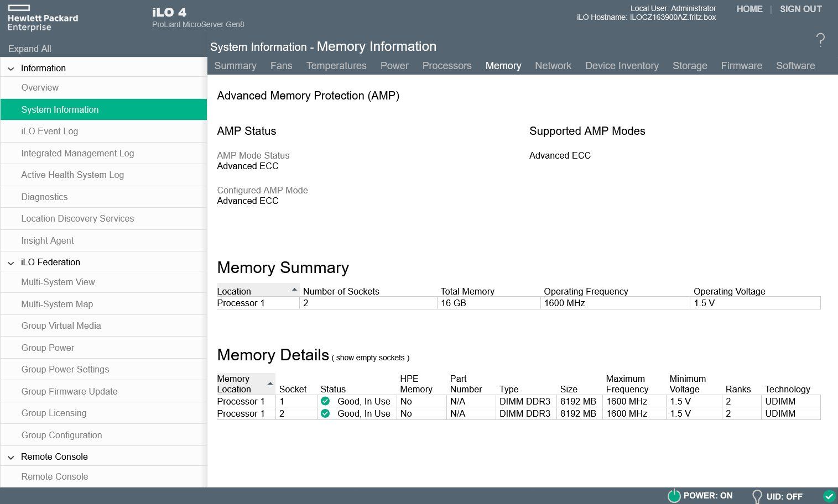View the Firmware tab
838x504 pixels.
click(x=741, y=66)
